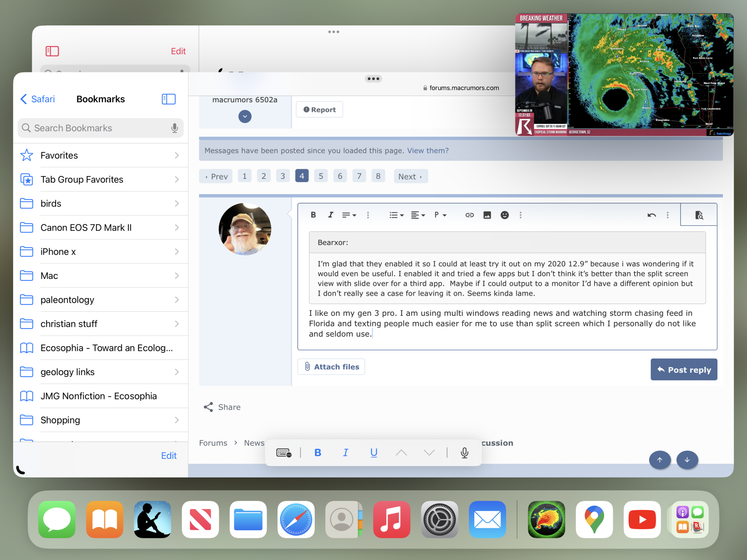
Task: Click the undo arrow in editor toolbar
Action: pyautogui.click(x=651, y=215)
